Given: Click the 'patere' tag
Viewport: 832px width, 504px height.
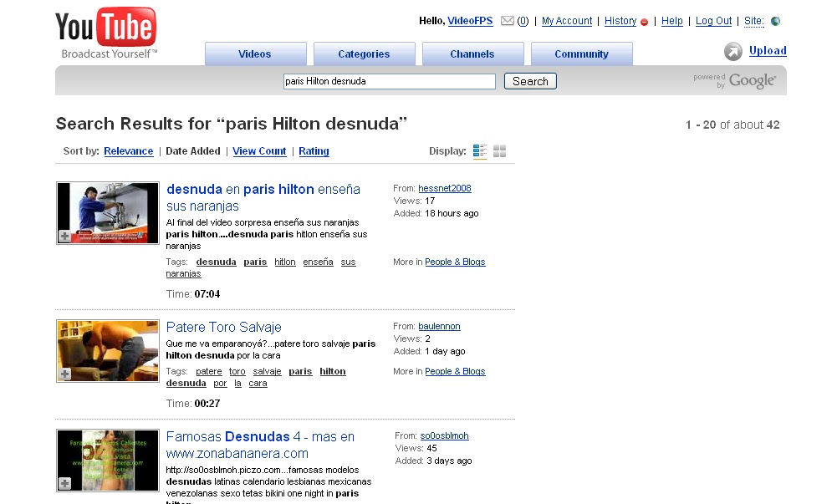Looking at the screenshot, I should 209,371.
